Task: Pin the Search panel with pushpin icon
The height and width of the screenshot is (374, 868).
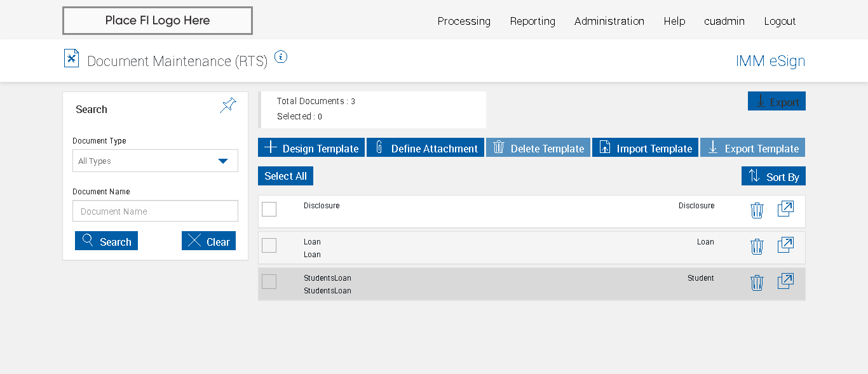Action: 228,105
